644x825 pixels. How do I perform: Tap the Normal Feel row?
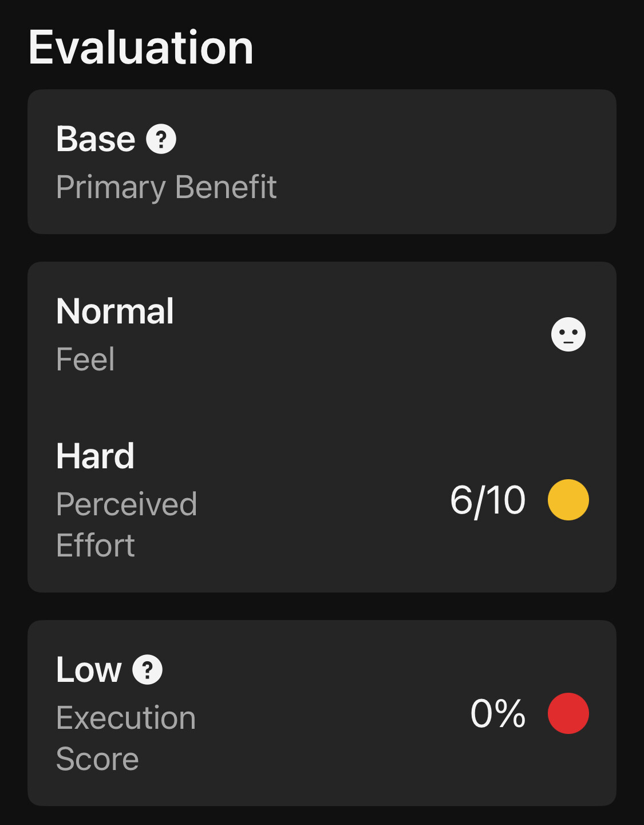pyautogui.click(x=322, y=334)
